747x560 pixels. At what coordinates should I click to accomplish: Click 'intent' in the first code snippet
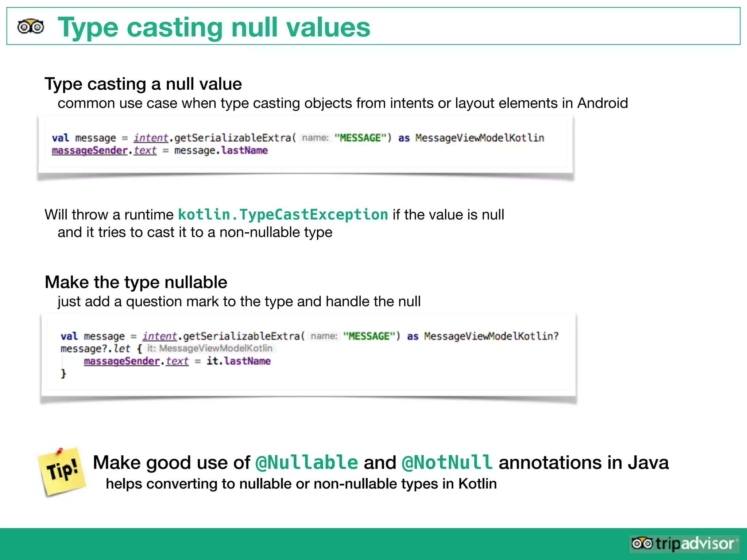pos(151,138)
